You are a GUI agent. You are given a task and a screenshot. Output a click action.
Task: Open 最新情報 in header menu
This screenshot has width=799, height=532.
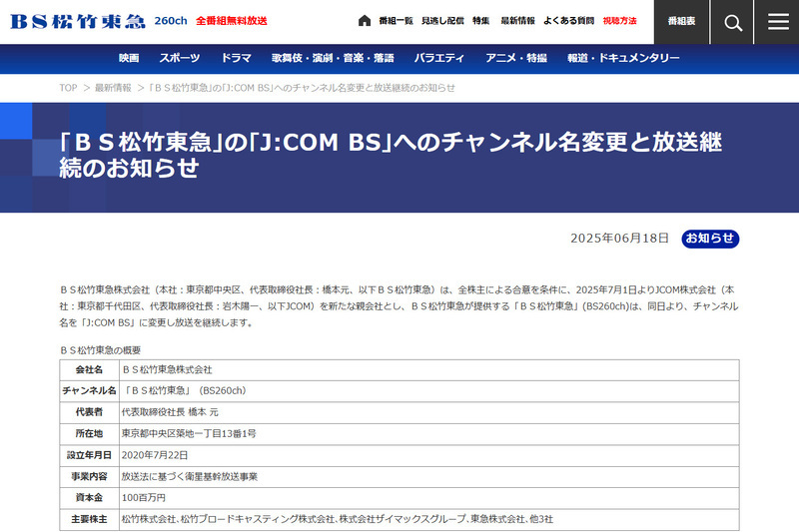(517, 21)
